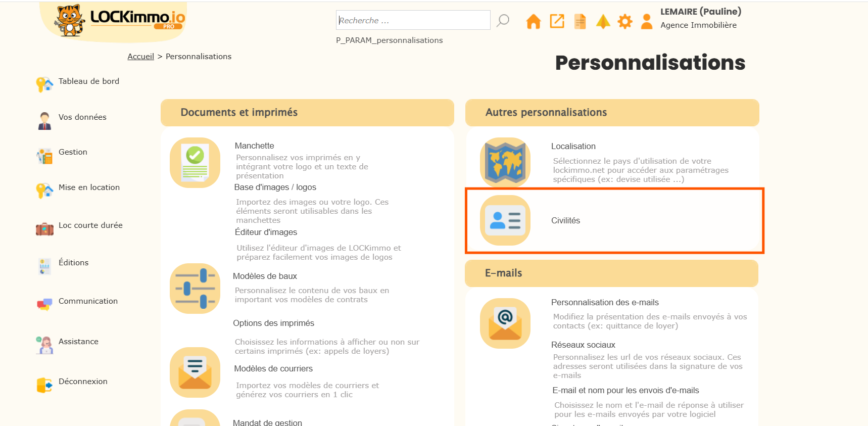This screenshot has width=868, height=426.
Task: Go to Accueil breadcrumb link
Action: 140,57
